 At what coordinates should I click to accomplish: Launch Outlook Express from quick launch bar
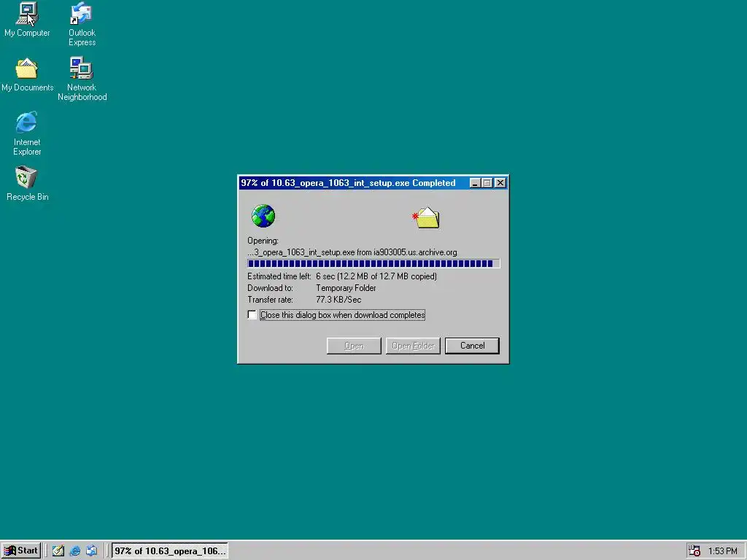coord(91,551)
